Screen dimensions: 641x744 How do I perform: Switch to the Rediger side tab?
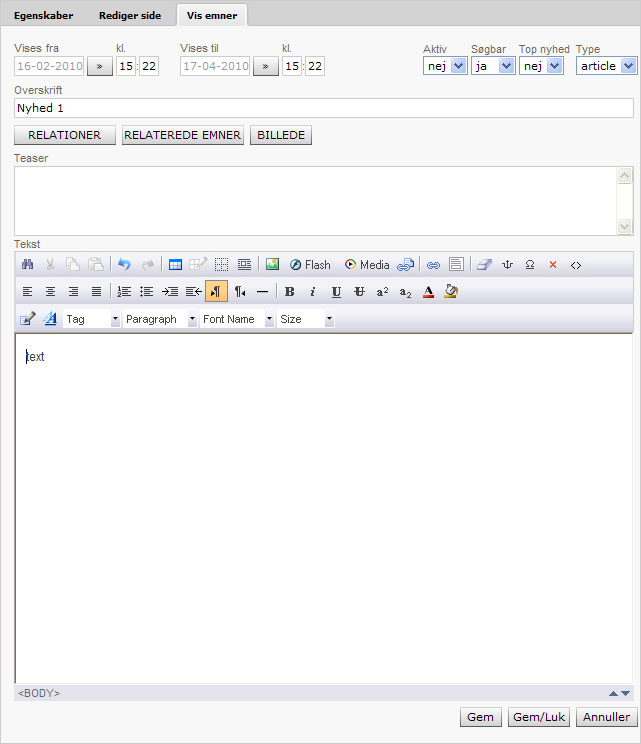pos(129,16)
